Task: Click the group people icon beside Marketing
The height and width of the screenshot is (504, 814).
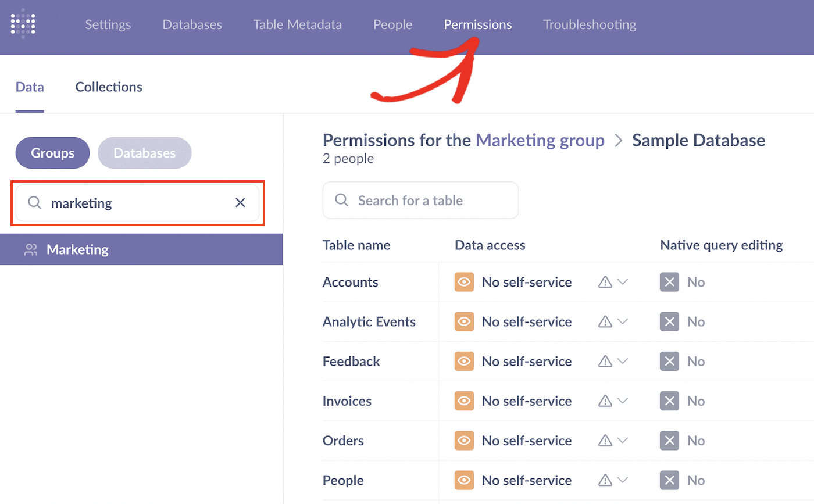Action: coord(31,249)
